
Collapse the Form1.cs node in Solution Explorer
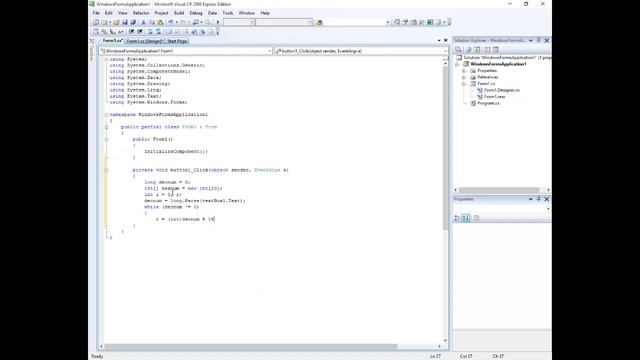point(464,84)
